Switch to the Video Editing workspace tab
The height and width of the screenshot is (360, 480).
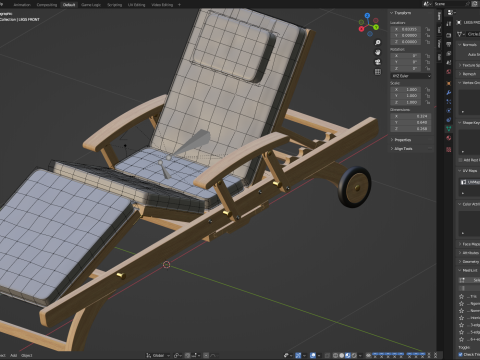click(x=162, y=5)
